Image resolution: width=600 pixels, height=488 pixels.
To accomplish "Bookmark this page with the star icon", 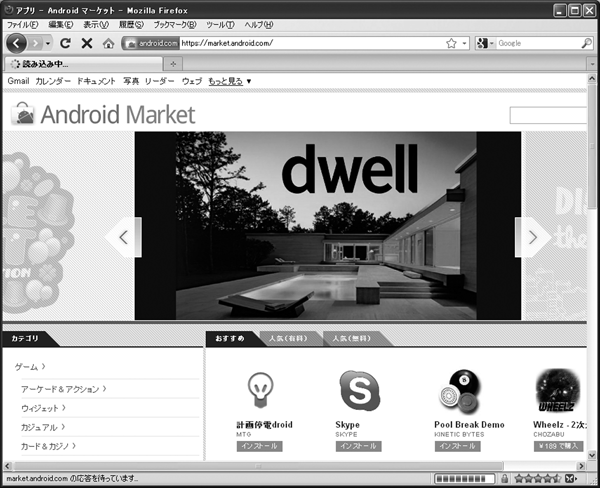I will [451, 43].
